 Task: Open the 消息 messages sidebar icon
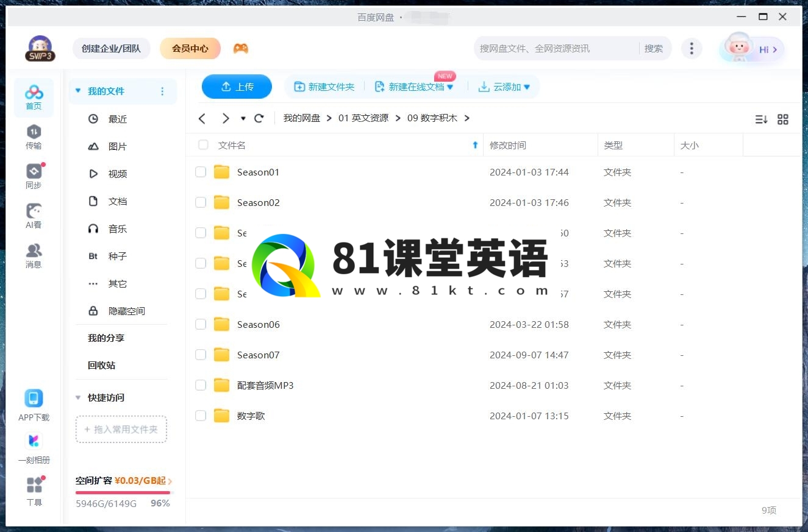(x=34, y=256)
